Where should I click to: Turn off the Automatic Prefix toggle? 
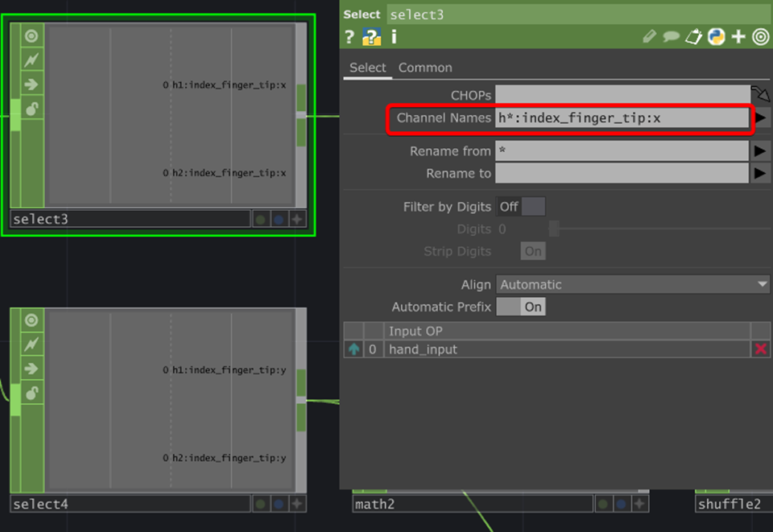(x=521, y=307)
